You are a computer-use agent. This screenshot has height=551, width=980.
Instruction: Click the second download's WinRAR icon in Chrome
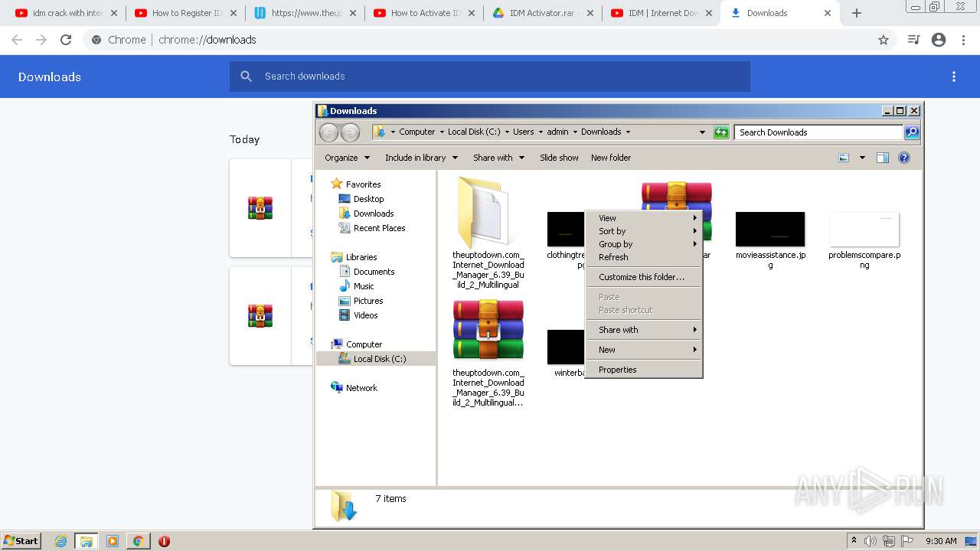tap(260, 316)
